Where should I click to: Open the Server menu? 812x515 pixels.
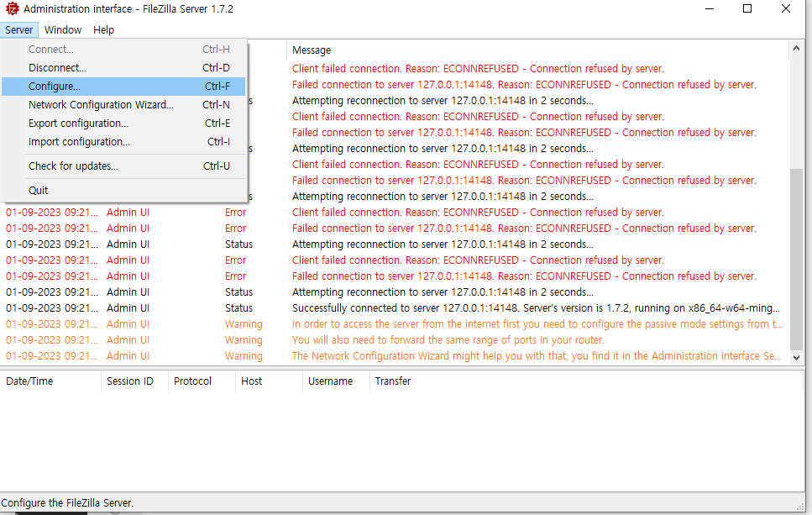(19, 30)
